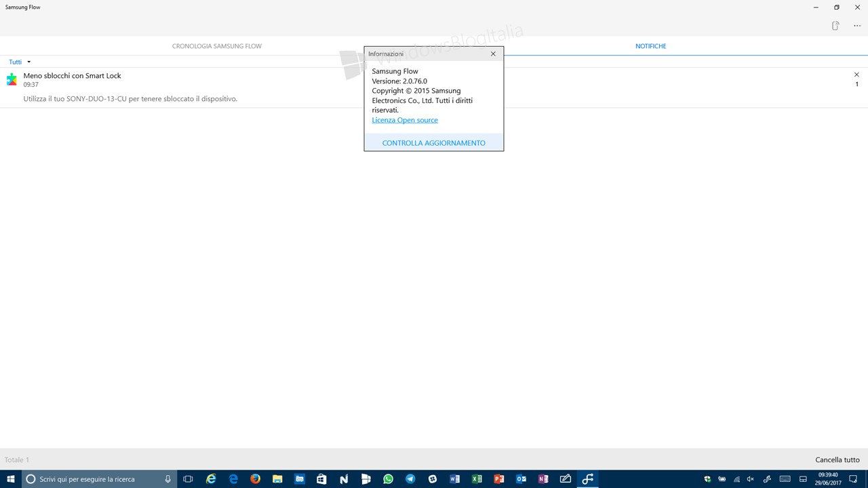This screenshot has height=488, width=868.
Task: Expand the Tutti filter dropdown
Action: (20, 62)
